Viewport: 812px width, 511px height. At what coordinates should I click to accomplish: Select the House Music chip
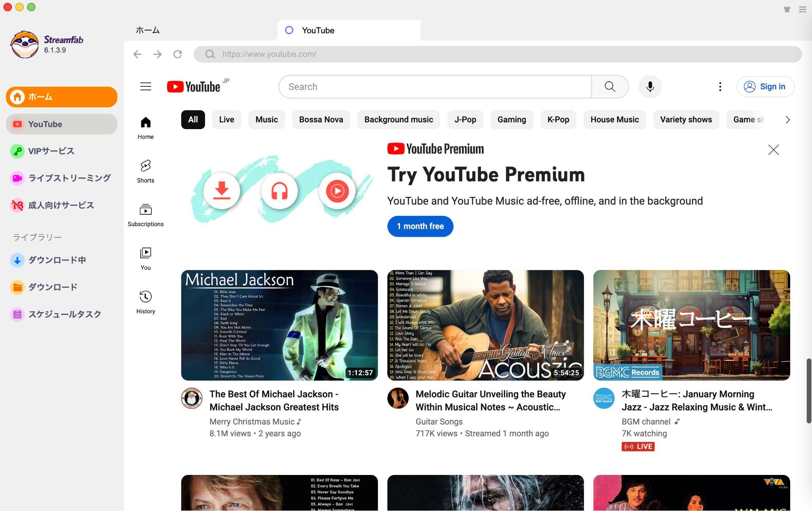(x=615, y=120)
